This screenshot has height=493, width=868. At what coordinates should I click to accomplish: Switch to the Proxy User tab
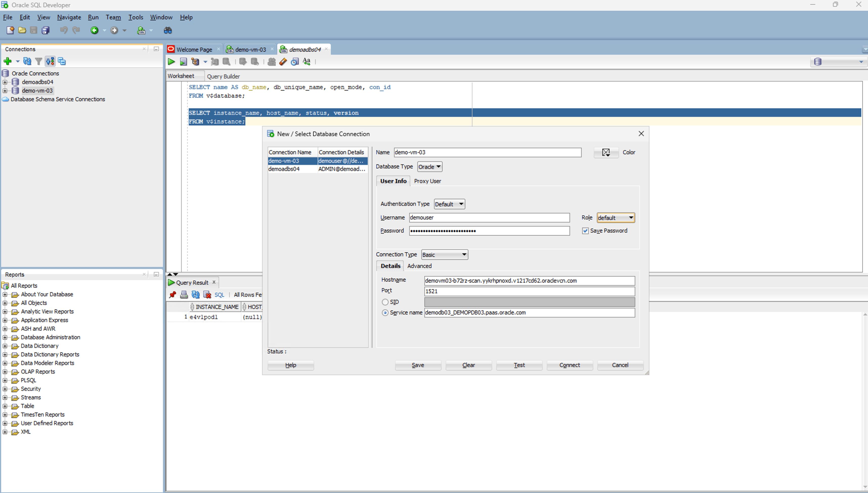(x=427, y=181)
